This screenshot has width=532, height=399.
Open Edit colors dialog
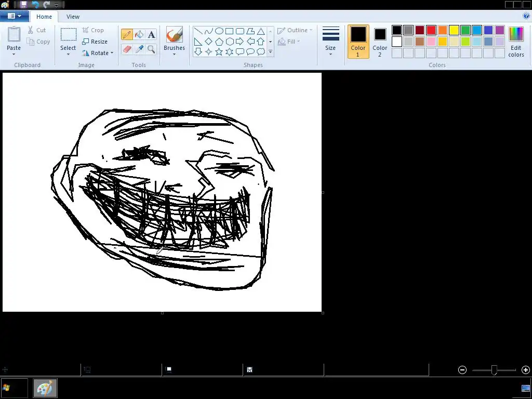tap(516, 42)
